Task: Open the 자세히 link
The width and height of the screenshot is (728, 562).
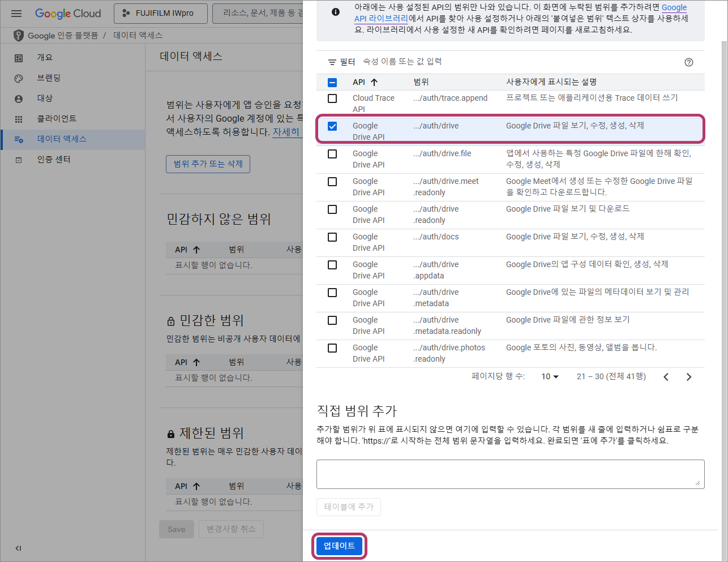Action: click(286, 131)
